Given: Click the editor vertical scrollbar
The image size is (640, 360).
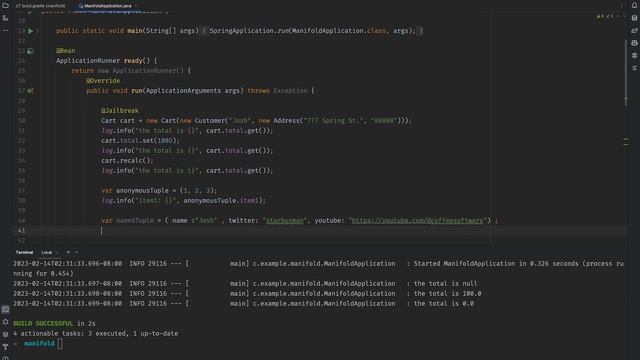Looking at the screenshot, I should pos(626,73).
